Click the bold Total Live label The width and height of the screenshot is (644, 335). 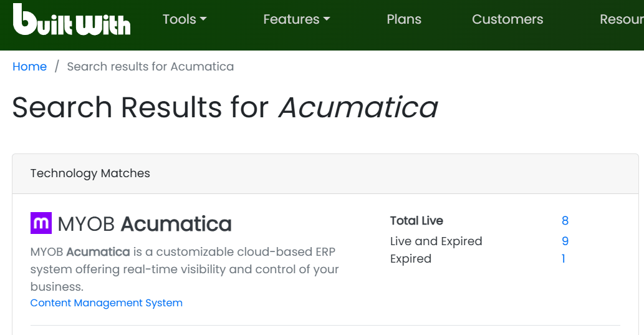(416, 221)
